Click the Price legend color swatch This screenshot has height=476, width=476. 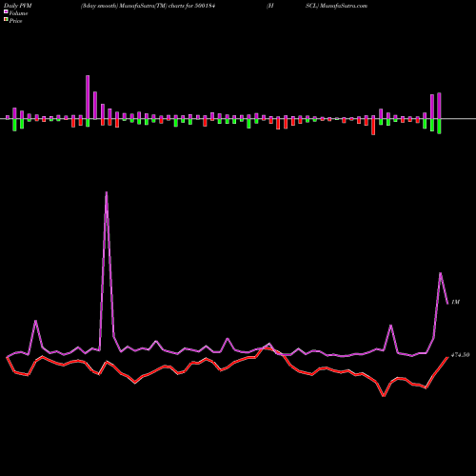[x=6, y=19]
